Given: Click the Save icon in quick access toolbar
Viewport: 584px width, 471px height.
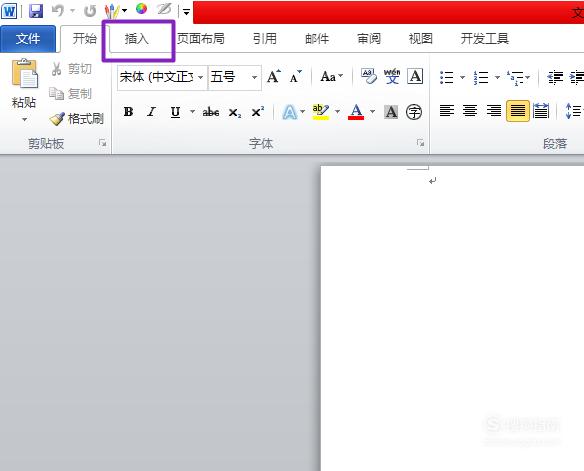Looking at the screenshot, I should click(x=36, y=11).
